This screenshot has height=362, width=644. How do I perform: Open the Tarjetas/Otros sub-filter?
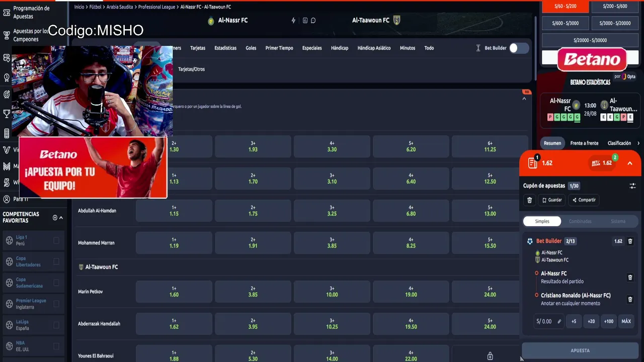pos(191,69)
